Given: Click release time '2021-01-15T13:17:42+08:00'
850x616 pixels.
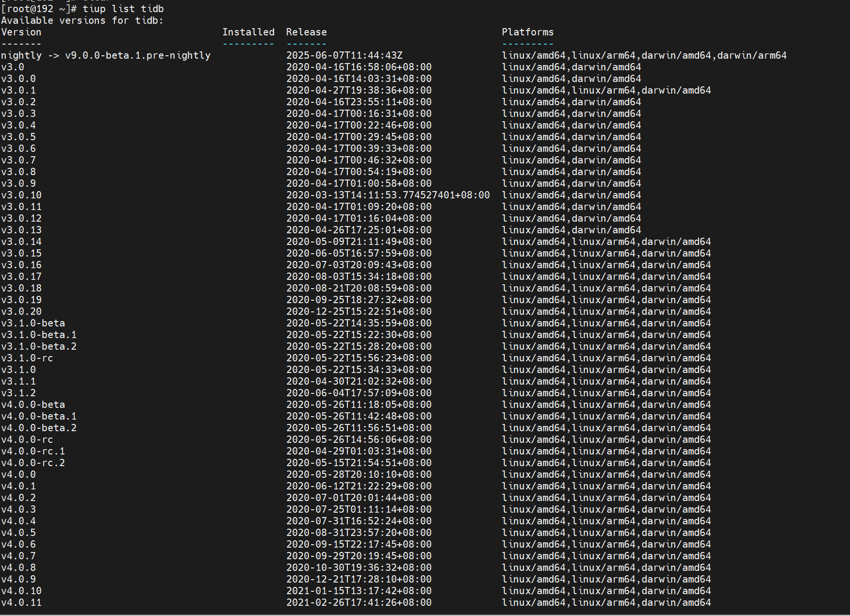Looking at the screenshot, I should [x=359, y=591].
